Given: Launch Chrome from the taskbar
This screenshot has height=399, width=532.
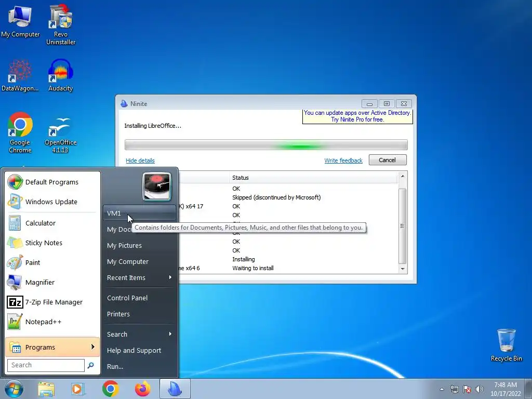Looking at the screenshot, I should (x=110, y=389).
